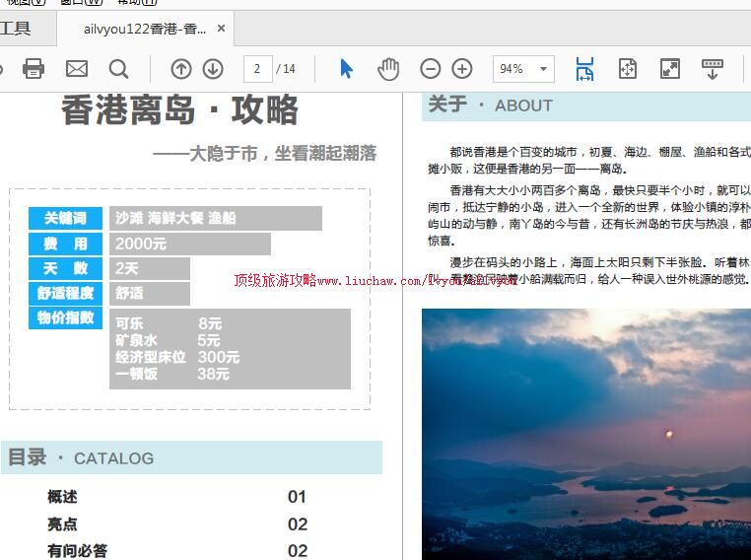The height and width of the screenshot is (560, 751).
Task: Click the email envelope icon
Action: tap(77, 68)
